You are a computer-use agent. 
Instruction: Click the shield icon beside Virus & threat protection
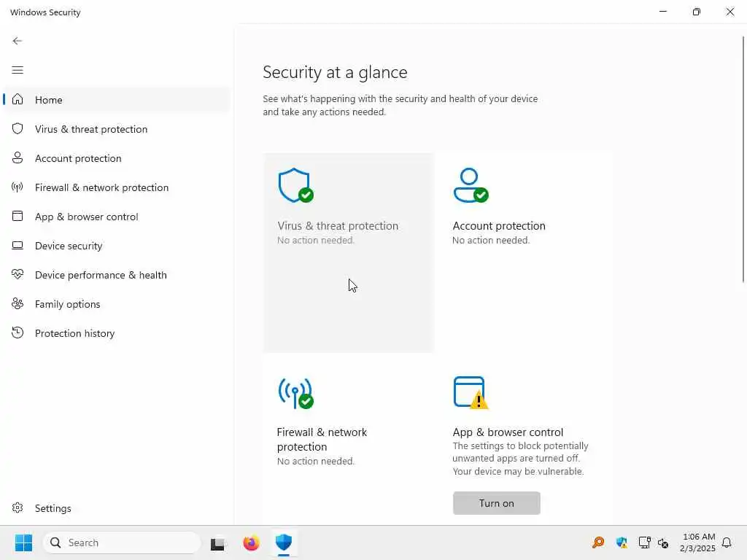[x=18, y=128]
